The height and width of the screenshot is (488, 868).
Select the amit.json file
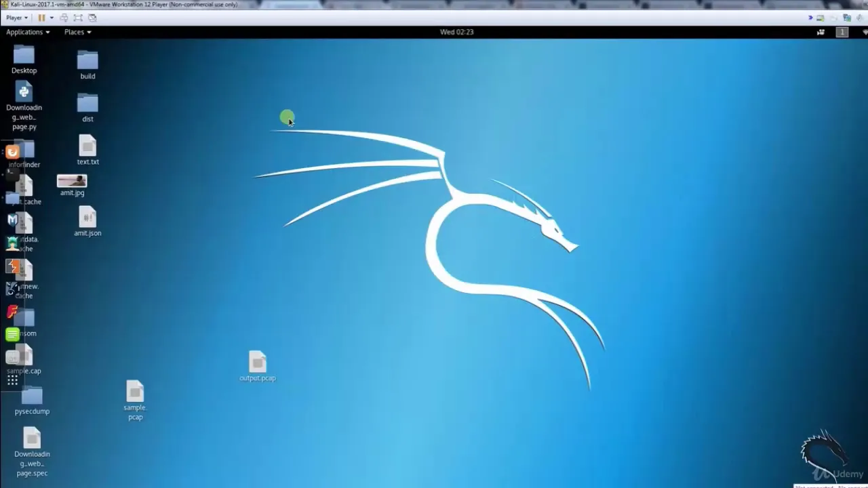click(87, 222)
